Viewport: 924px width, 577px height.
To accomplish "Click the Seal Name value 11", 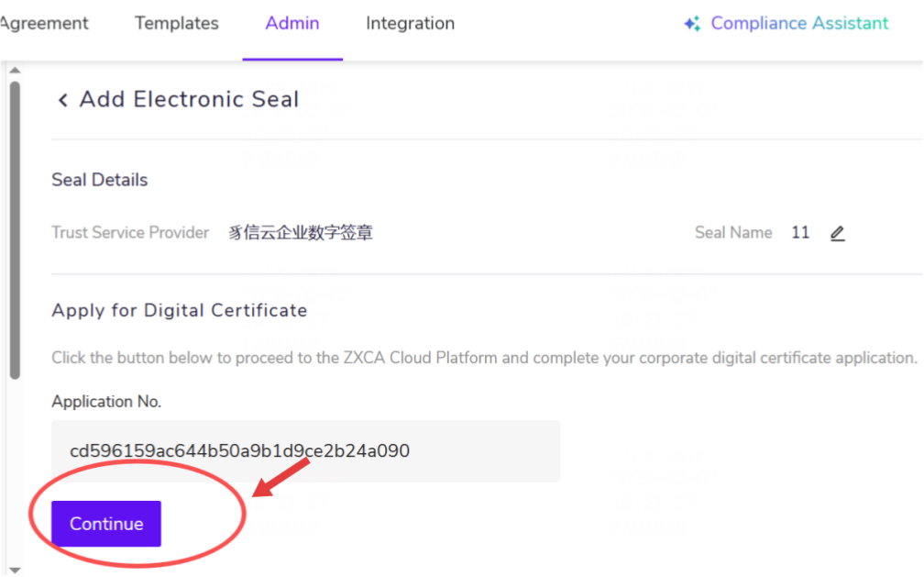I will [x=800, y=233].
